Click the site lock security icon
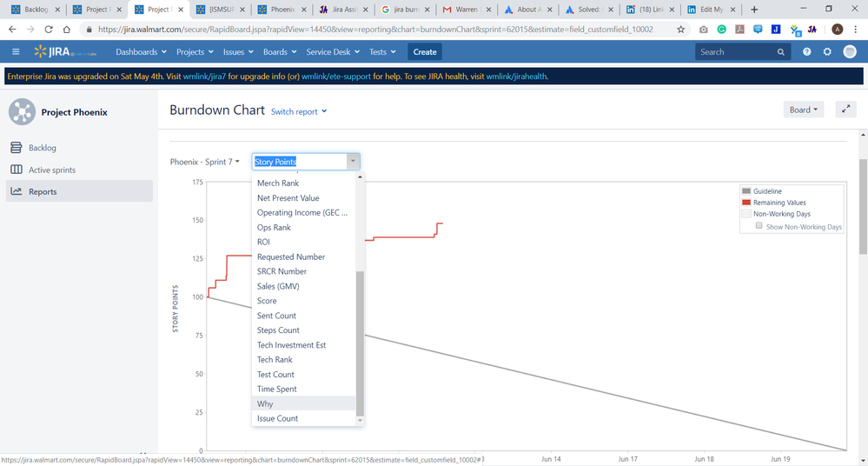The width and height of the screenshot is (868, 466). [89, 30]
